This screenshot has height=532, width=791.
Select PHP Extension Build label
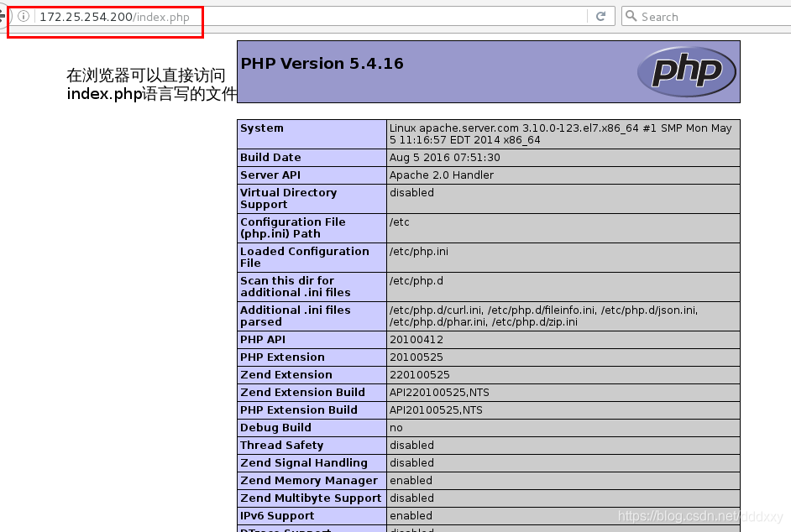tap(299, 410)
